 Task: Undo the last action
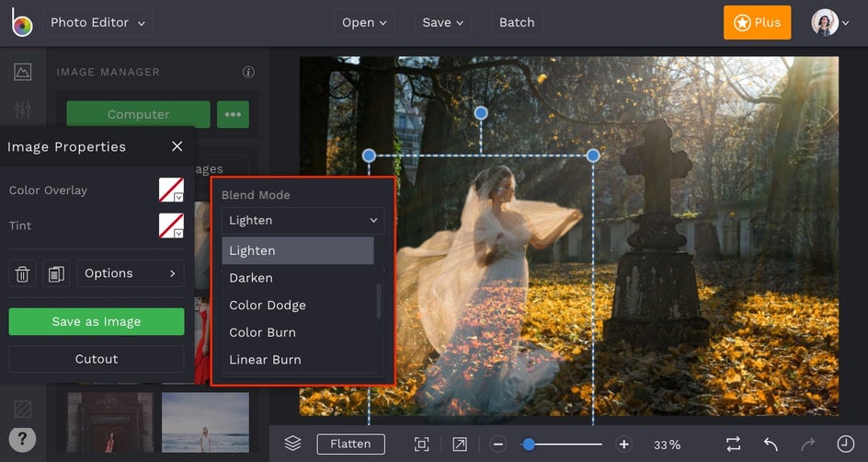pos(771,445)
